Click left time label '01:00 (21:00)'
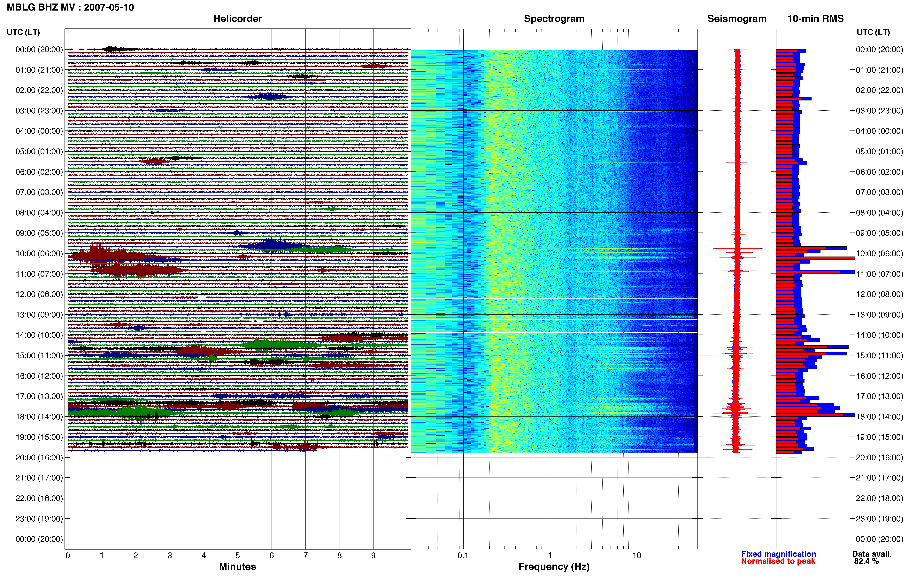The image size is (924, 578). pyautogui.click(x=39, y=70)
